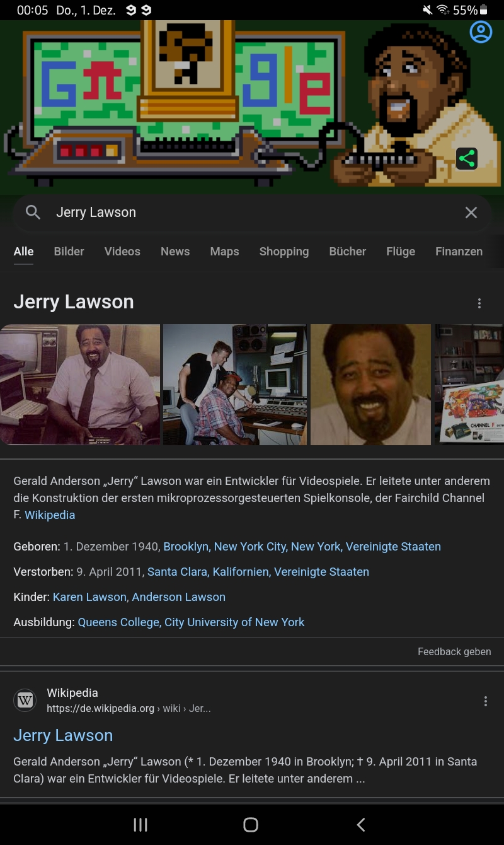Viewport: 504px width, 845px height.
Task: Open photo of Lawson seated by television
Action: coord(80,385)
